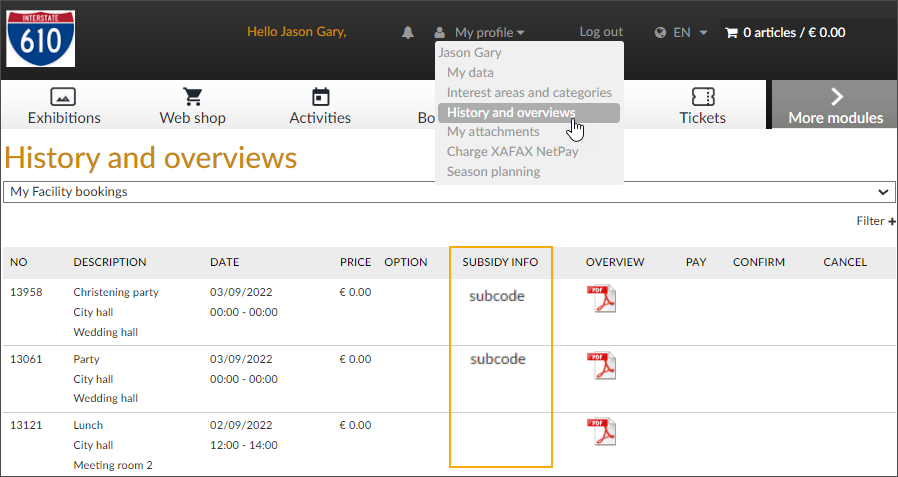Image resolution: width=898 pixels, height=477 pixels.
Task: Click the Lunch description text
Action: click(x=88, y=425)
